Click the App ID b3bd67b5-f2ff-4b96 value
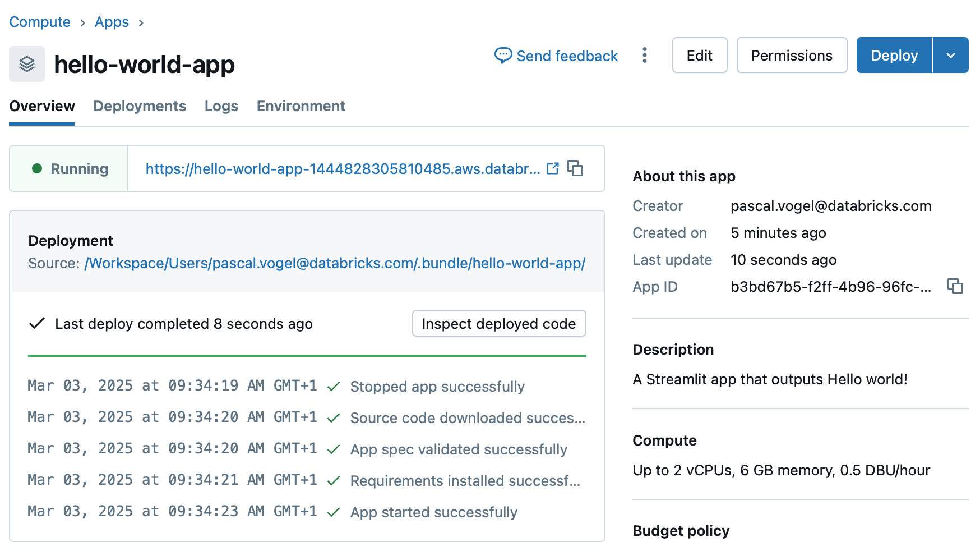Image resolution: width=980 pixels, height=551 pixels. (x=831, y=287)
